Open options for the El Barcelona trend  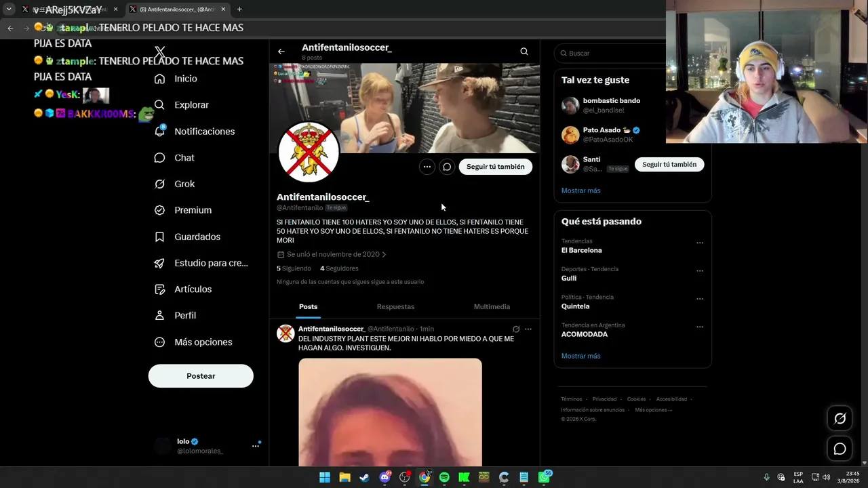[x=700, y=243]
